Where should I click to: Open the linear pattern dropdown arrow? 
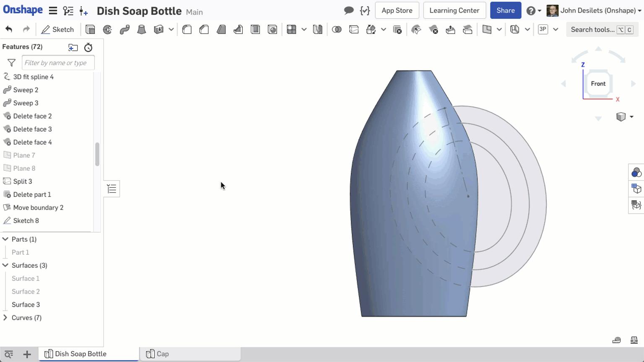pyautogui.click(x=304, y=29)
